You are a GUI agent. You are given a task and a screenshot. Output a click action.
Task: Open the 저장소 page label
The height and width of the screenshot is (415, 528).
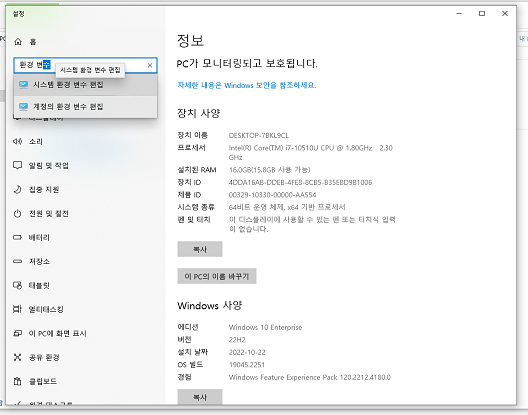click(39, 261)
